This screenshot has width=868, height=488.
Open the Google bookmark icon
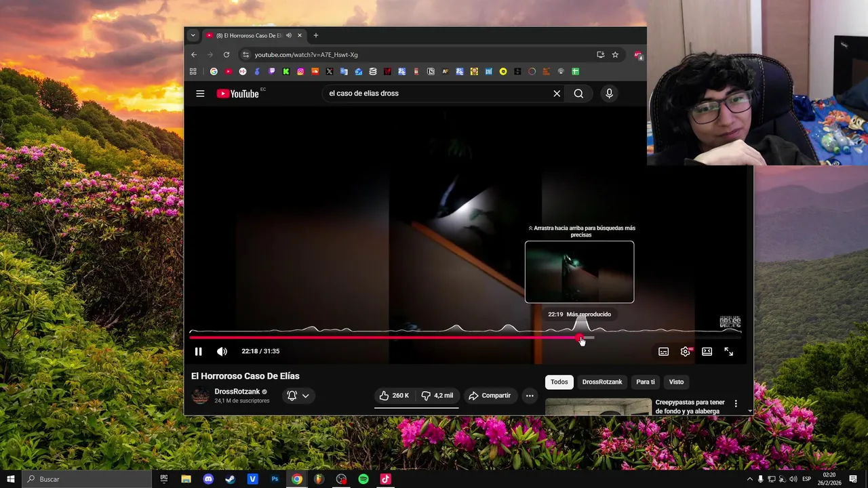pyautogui.click(x=214, y=71)
